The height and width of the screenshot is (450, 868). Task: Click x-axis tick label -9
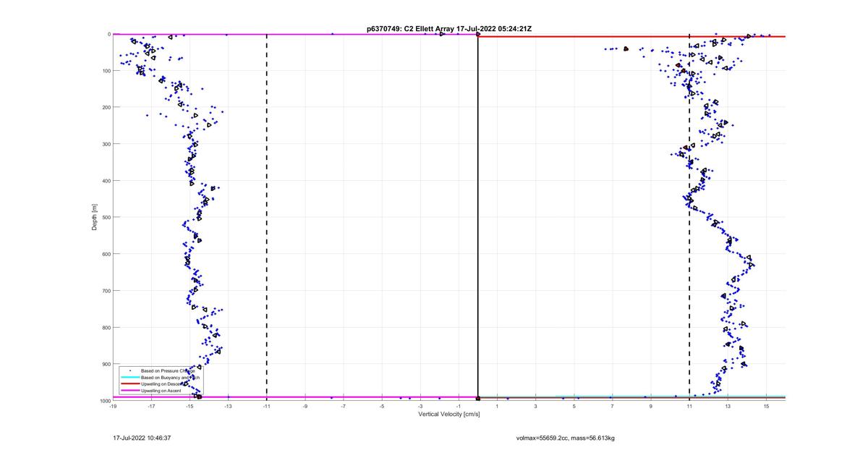click(305, 407)
